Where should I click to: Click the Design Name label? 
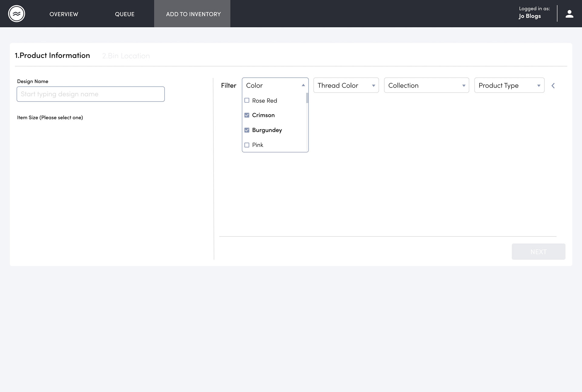[33, 81]
